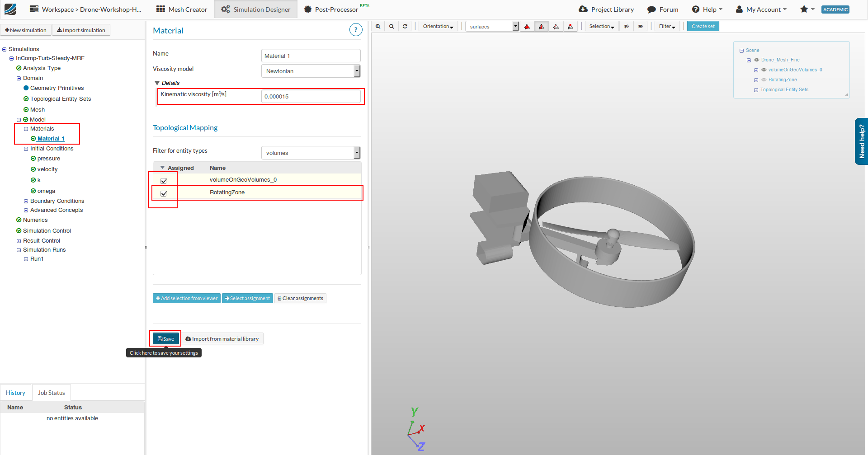This screenshot has height=455, width=868.
Task: Open the Help menu
Action: coord(708,9)
